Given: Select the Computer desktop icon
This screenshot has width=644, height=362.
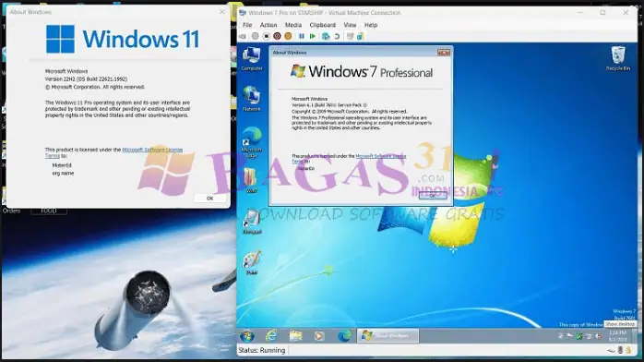Looking at the screenshot, I should 251,59.
